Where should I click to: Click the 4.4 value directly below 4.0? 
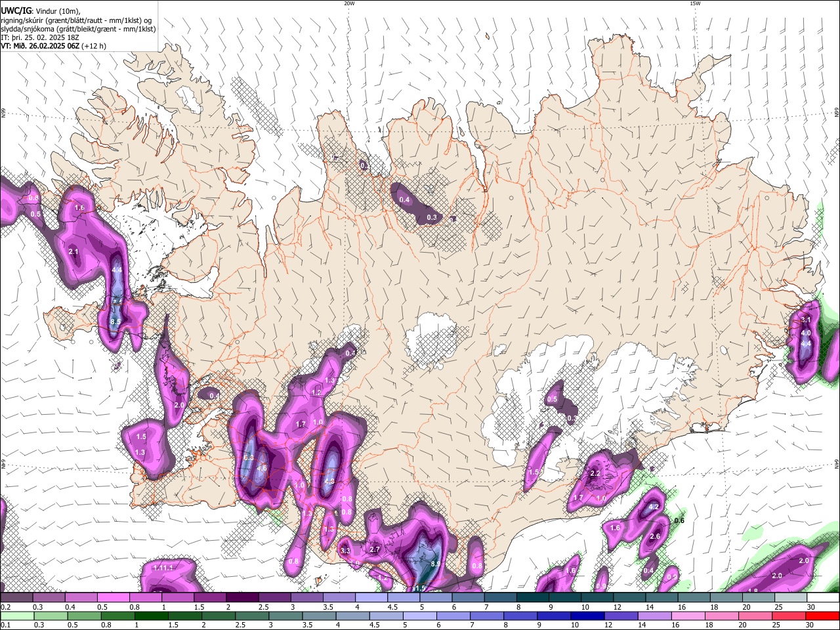807,343
